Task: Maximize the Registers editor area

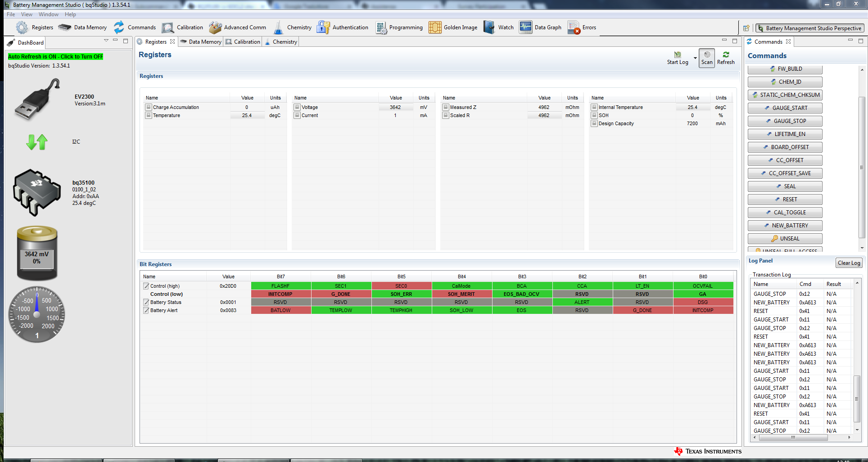Action: pos(735,41)
